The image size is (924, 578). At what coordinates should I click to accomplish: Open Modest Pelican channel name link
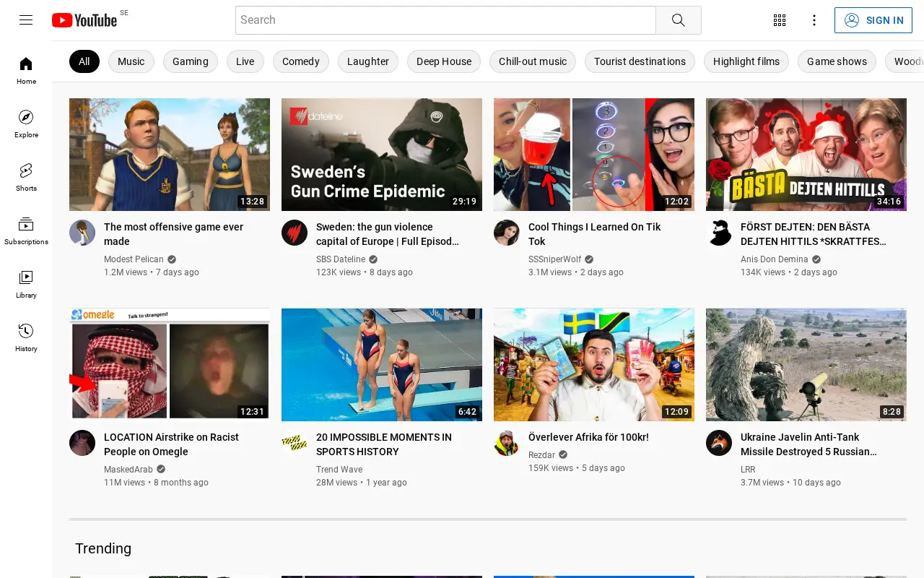[x=134, y=259]
